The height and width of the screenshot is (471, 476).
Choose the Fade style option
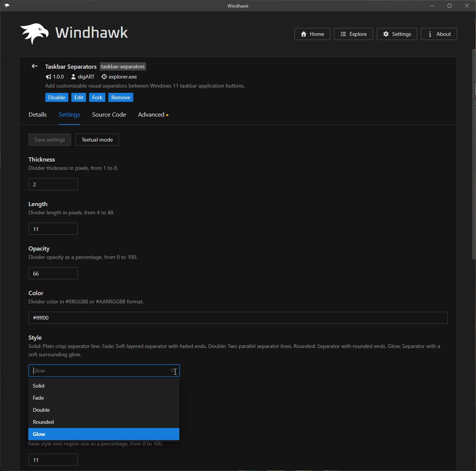tap(104, 398)
